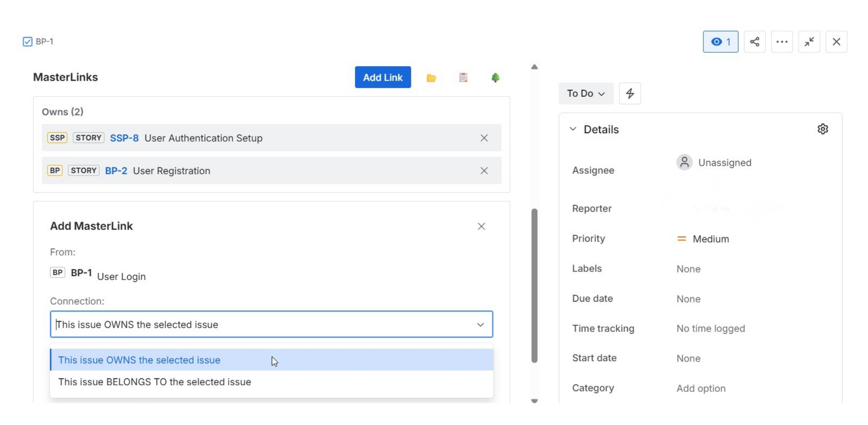Remove the SSP-8 link
This screenshot has height=425, width=868.
pyautogui.click(x=484, y=138)
